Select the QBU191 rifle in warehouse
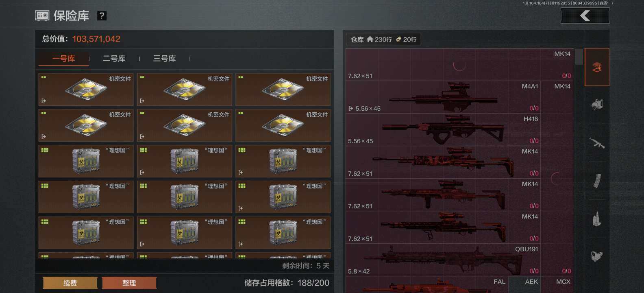 coord(443,260)
